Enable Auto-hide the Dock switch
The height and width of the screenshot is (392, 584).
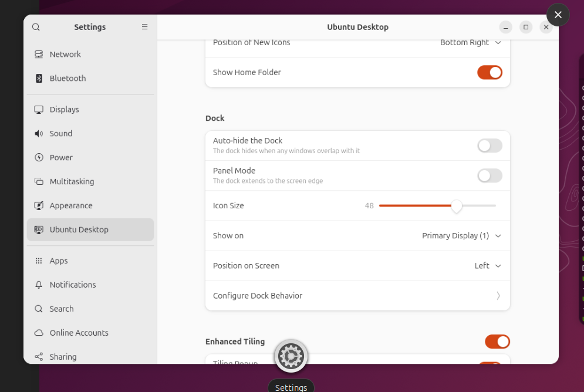(x=490, y=146)
